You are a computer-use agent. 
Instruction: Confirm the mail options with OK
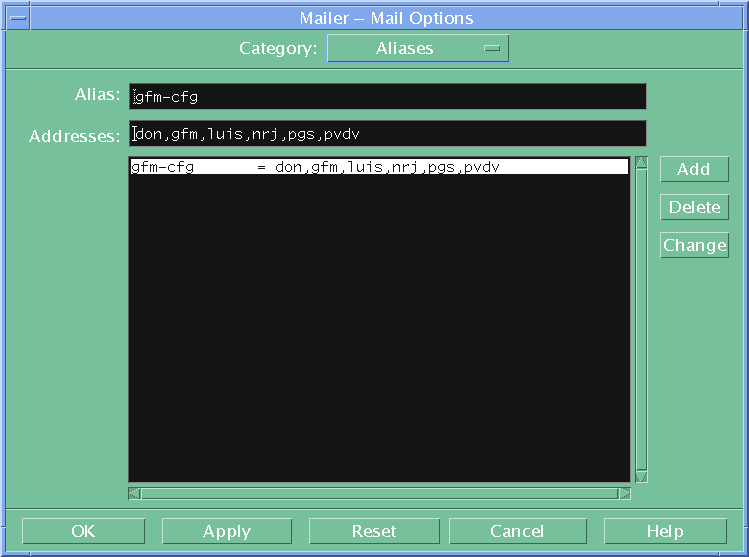(x=83, y=531)
